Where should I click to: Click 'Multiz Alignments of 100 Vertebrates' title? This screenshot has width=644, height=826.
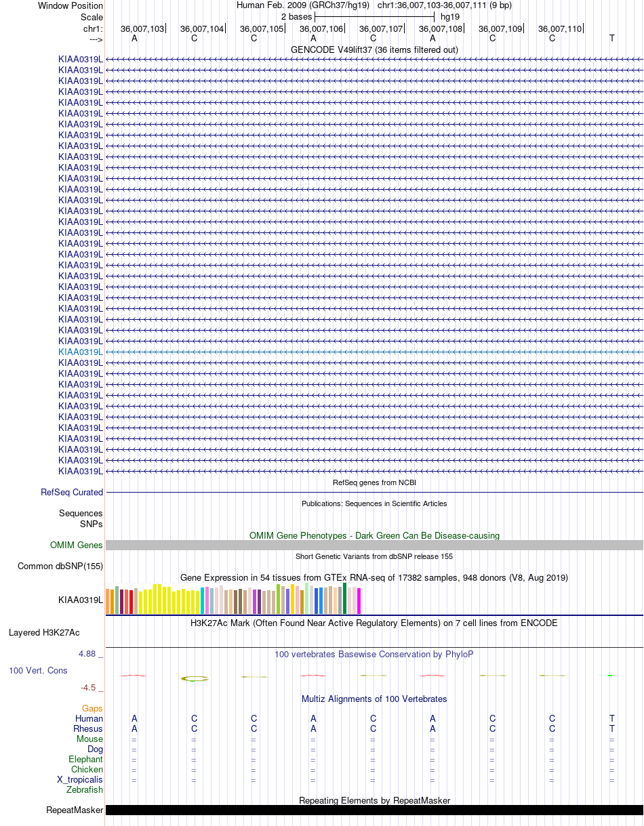374,699
